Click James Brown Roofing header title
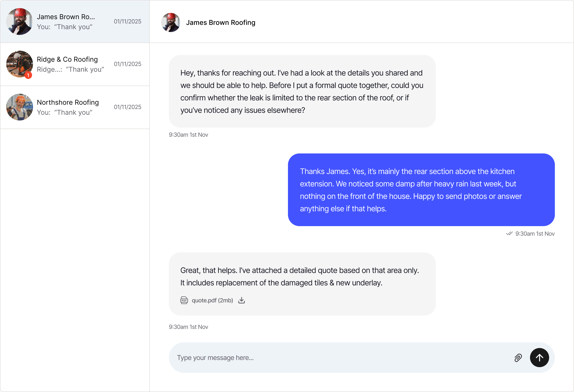Screen dimensions: 574x392 click(221, 22)
